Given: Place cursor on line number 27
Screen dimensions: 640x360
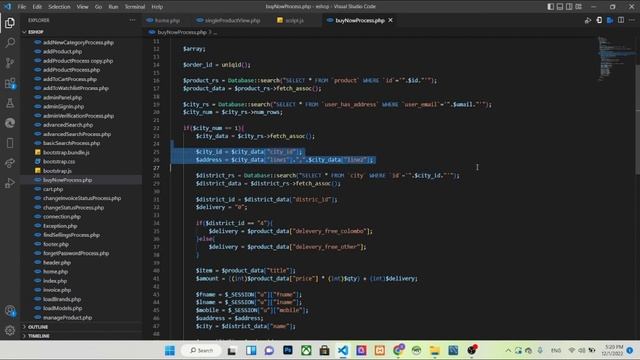Looking at the screenshot, I should click(x=156, y=168).
